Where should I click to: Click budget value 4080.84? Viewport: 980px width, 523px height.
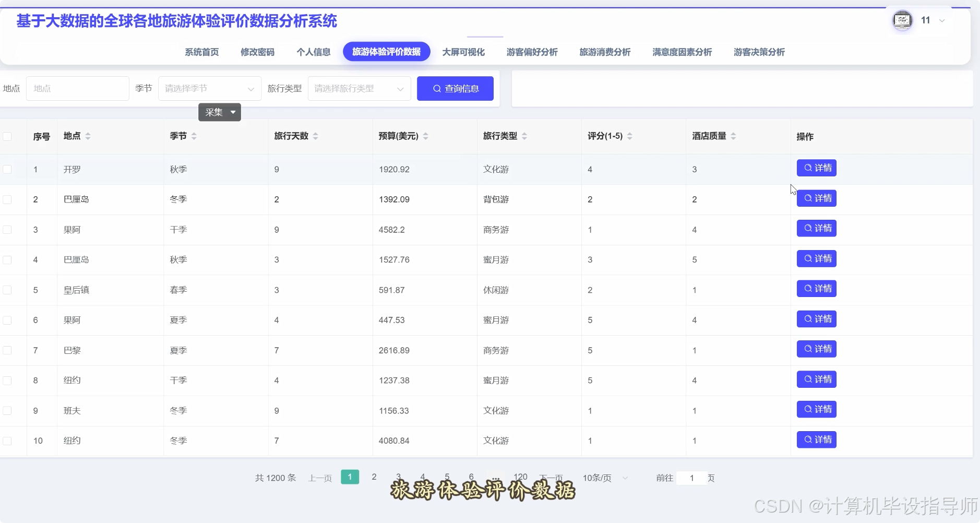[394, 441]
